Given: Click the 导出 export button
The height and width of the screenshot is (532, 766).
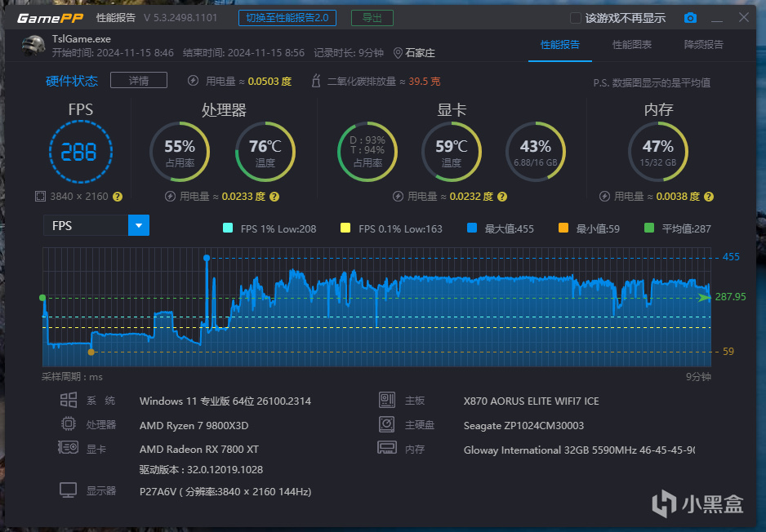Looking at the screenshot, I should 372,18.
